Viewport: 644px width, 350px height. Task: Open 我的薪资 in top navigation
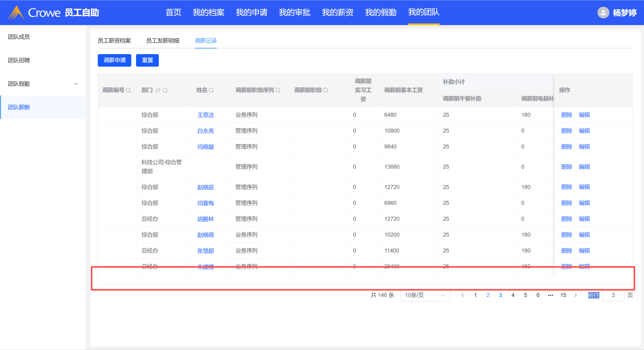click(x=338, y=13)
